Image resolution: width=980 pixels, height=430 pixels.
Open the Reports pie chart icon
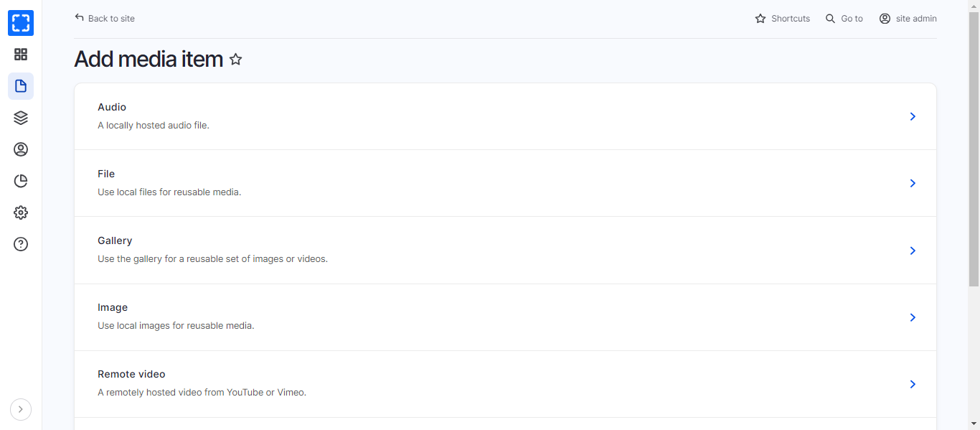click(21, 181)
